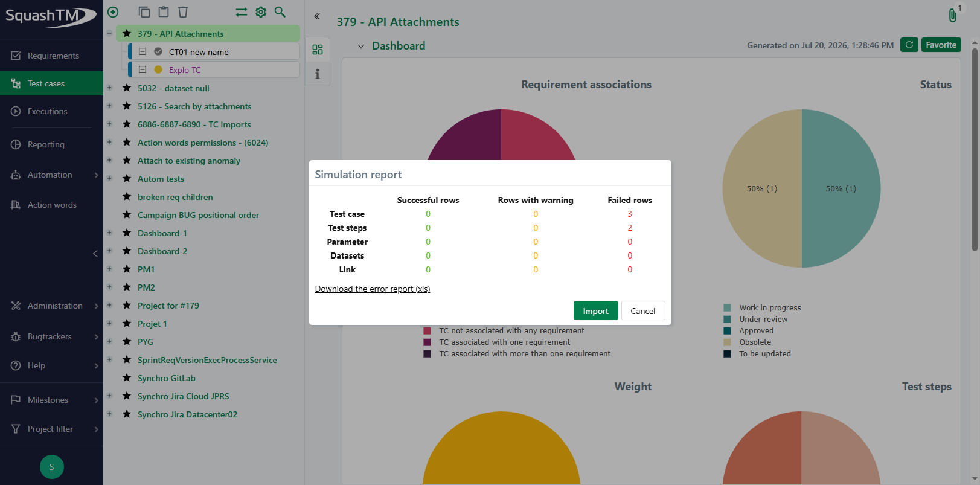The width and height of the screenshot is (980, 485).
Task: Expand the 5032 - dataset null project
Action: pyautogui.click(x=109, y=88)
